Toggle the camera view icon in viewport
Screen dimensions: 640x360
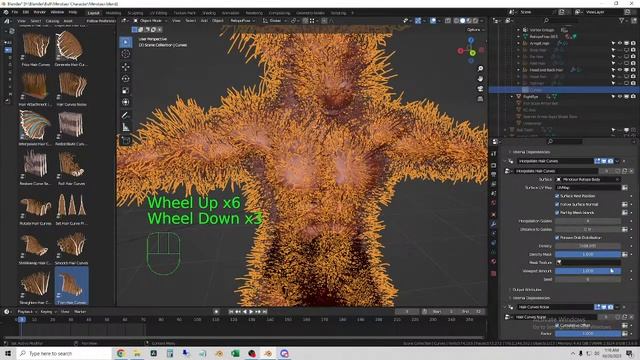[480, 89]
